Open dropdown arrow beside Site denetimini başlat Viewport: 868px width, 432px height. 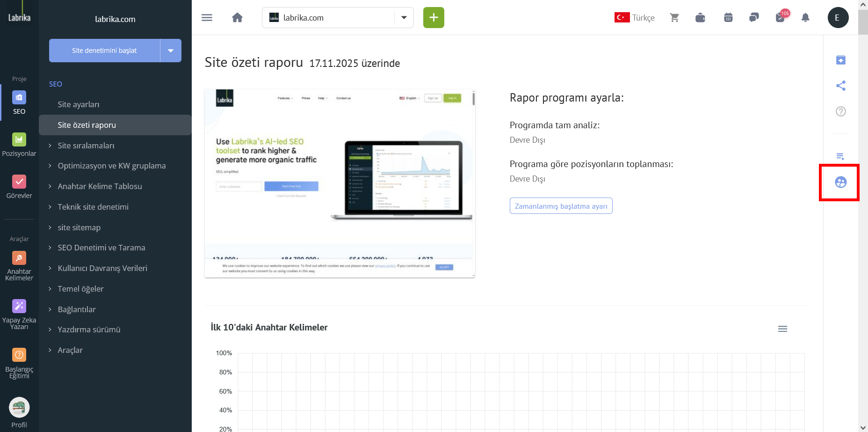(x=171, y=51)
